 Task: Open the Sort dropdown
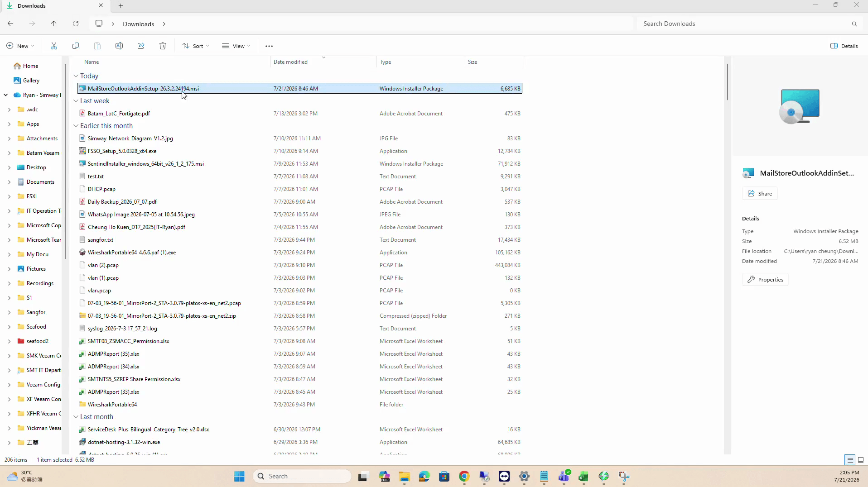195,46
